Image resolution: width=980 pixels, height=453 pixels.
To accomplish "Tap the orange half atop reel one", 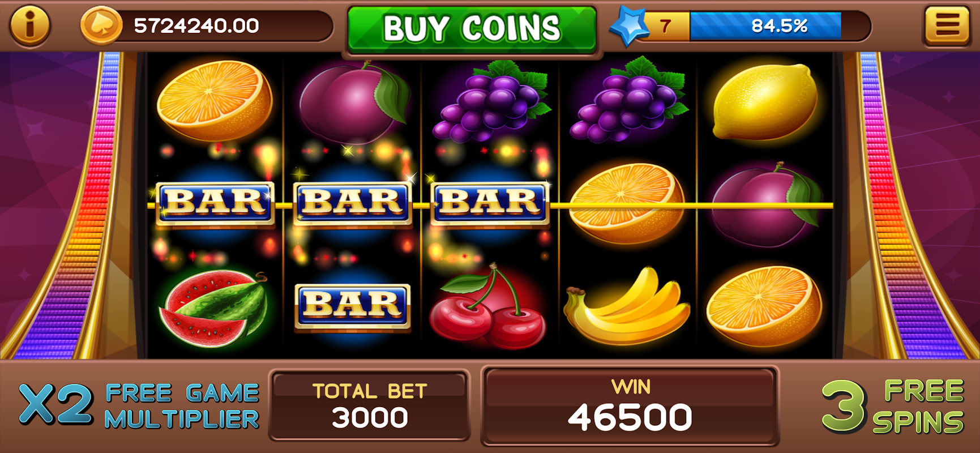I will point(215,101).
